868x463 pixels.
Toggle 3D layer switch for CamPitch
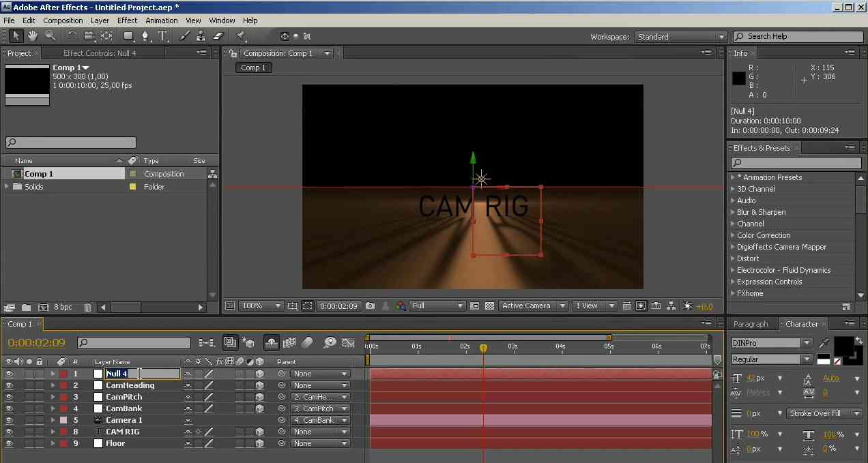[259, 397]
